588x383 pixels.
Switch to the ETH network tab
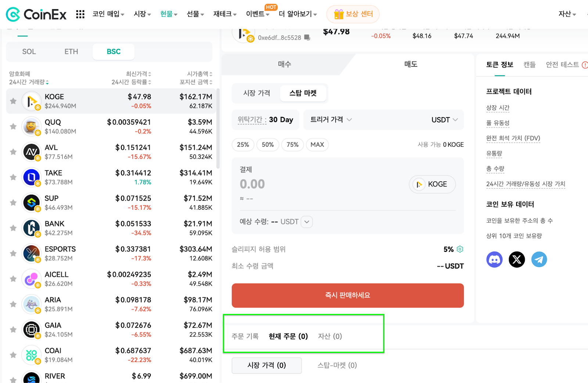(71, 51)
